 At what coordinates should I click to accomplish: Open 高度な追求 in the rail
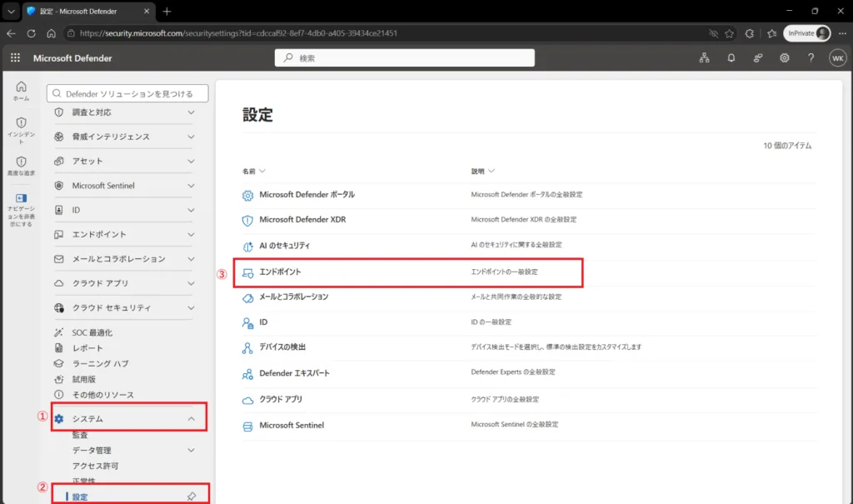click(21, 166)
